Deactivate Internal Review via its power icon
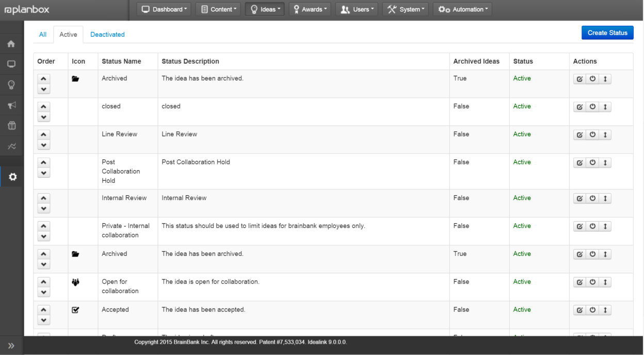 [592, 198]
